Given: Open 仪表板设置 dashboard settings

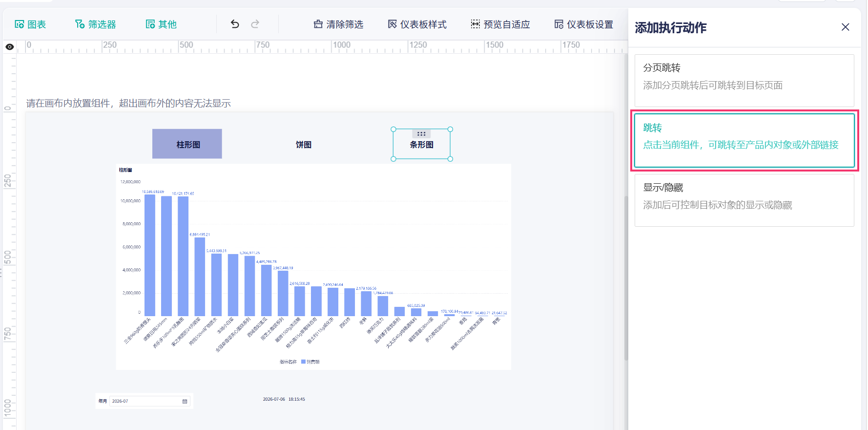Looking at the screenshot, I should pos(583,24).
